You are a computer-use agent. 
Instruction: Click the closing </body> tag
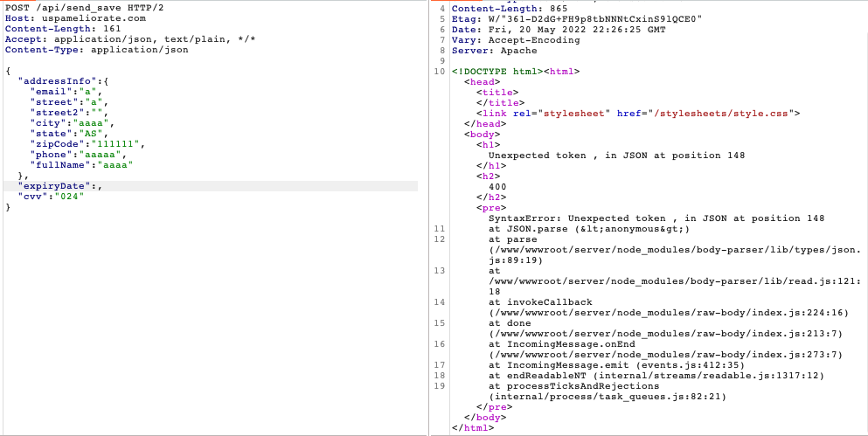(x=485, y=418)
